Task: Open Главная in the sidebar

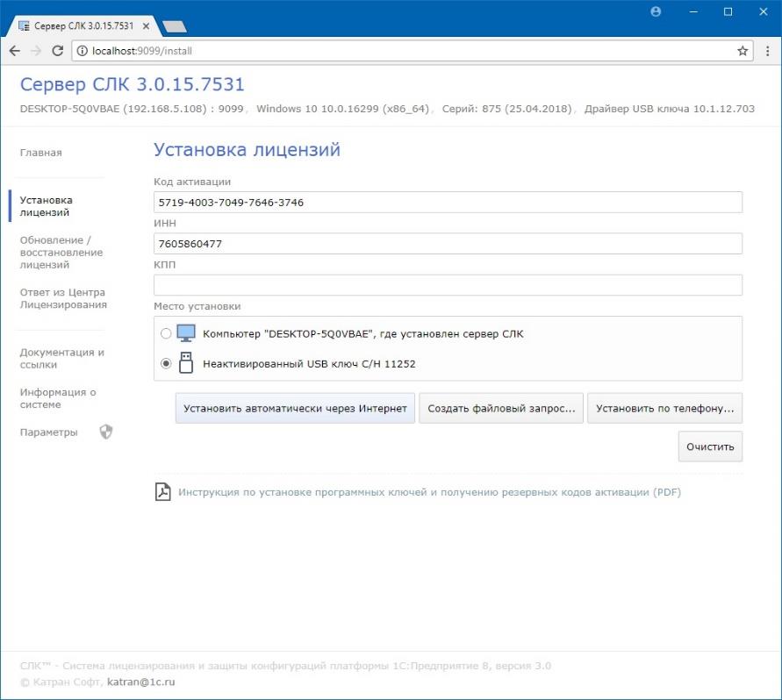Action: coord(41,153)
